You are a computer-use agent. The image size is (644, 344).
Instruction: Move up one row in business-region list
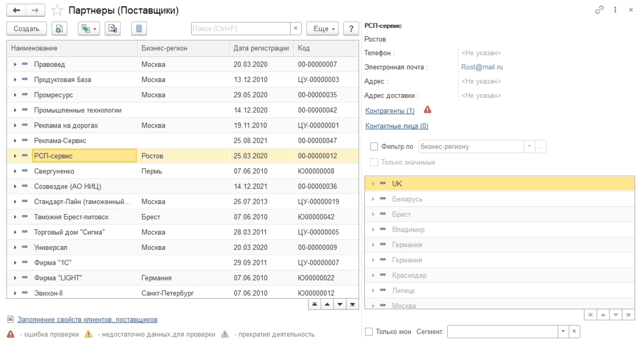603,315
